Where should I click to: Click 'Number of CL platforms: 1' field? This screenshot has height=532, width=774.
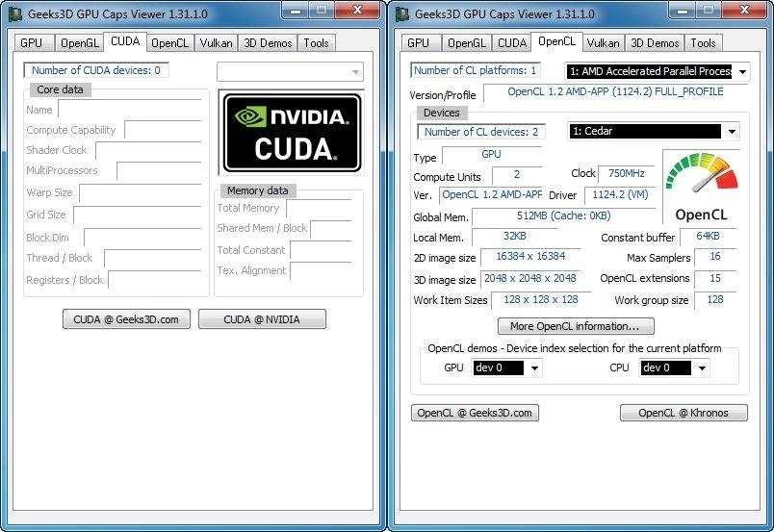(476, 70)
